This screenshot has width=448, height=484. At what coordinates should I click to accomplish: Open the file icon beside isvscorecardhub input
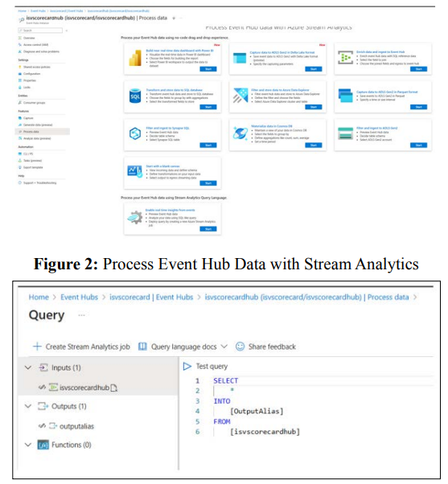coord(113,388)
